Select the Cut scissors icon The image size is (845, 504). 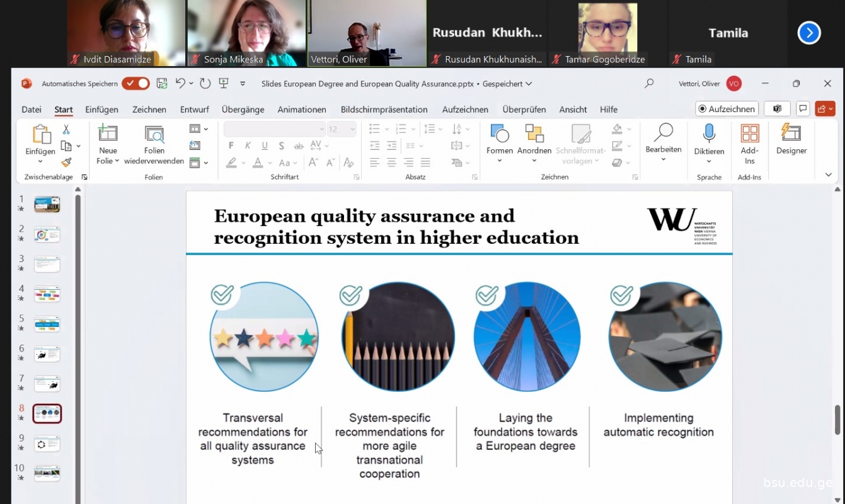coord(66,129)
